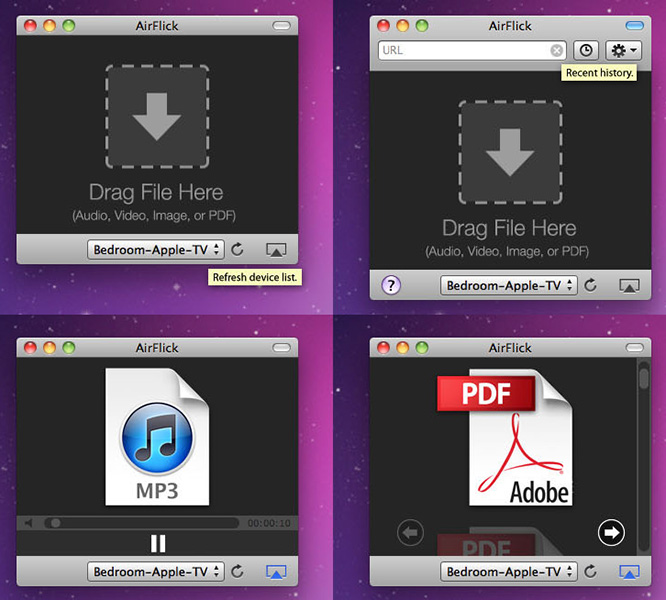Click URL field in top-right AirFlick window
This screenshot has width=666, height=600.
click(x=472, y=51)
